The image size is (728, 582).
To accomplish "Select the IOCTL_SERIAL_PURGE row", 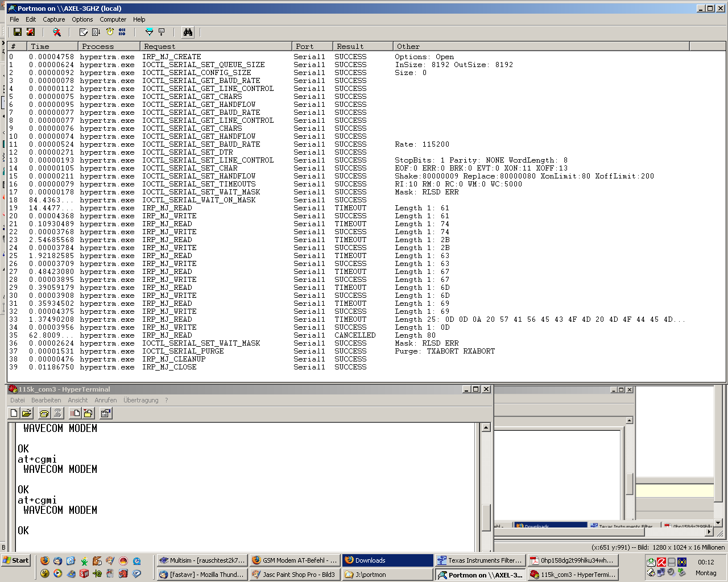I will [366, 351].
